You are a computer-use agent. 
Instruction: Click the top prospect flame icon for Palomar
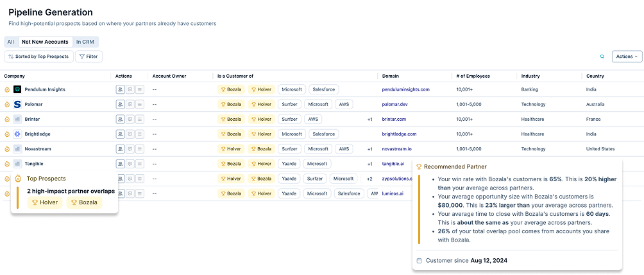click(7, 104)
